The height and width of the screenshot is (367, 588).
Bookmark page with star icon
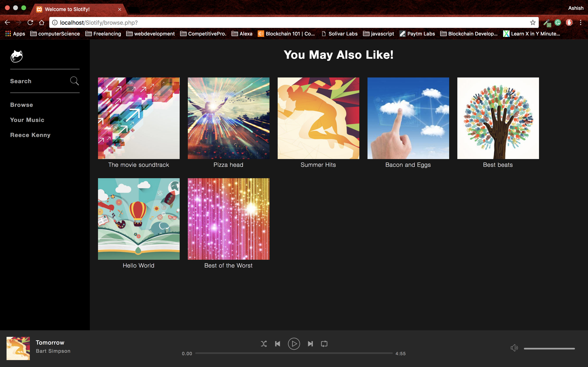[x=533, y=23]
